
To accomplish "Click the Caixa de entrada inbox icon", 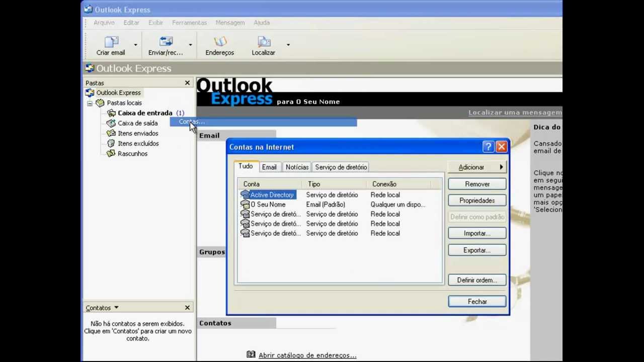I will (x=111, y=113).
